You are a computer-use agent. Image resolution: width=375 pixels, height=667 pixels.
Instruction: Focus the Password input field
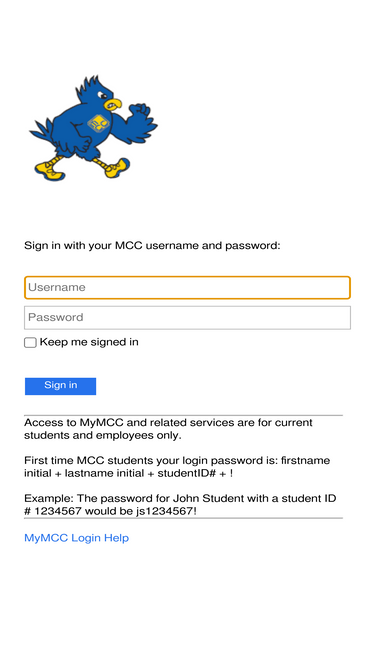[188, 318]
